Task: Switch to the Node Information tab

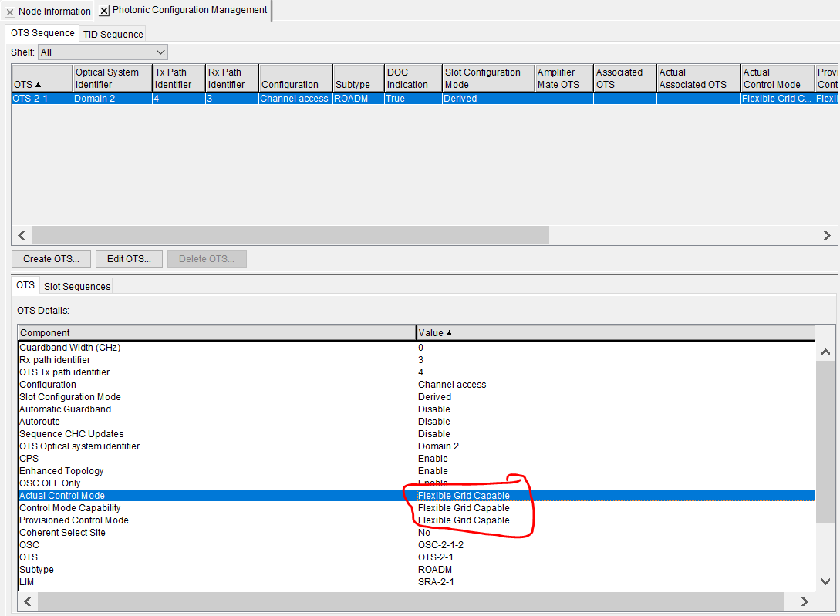Action: coord(54,12)
